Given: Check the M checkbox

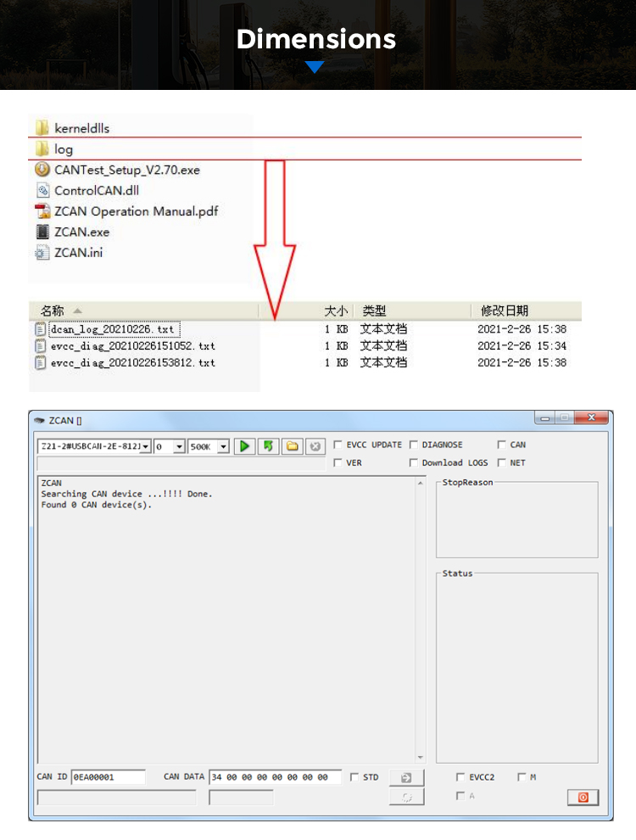Looking at the screenshot, I should click(522, 776).
